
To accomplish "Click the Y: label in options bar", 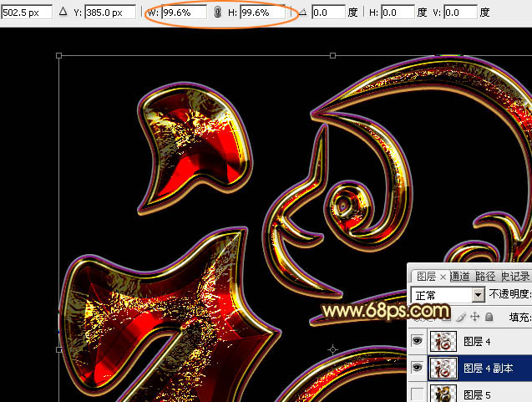I will pos(78,13).
